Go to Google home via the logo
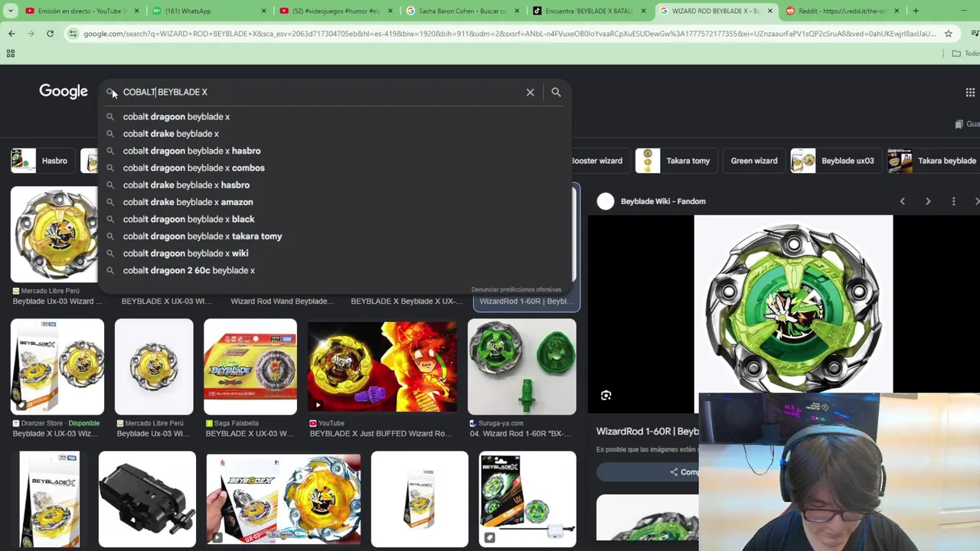 click(x=64, y=91)
